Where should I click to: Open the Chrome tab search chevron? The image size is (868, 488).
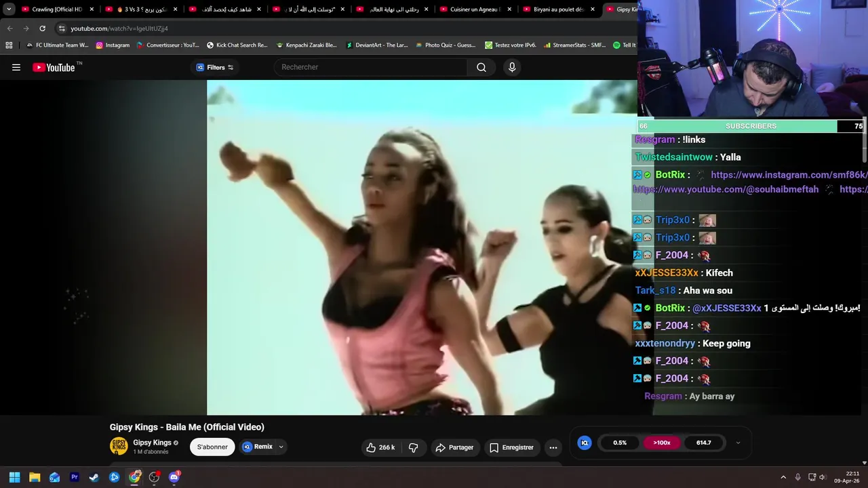point(9,9)
